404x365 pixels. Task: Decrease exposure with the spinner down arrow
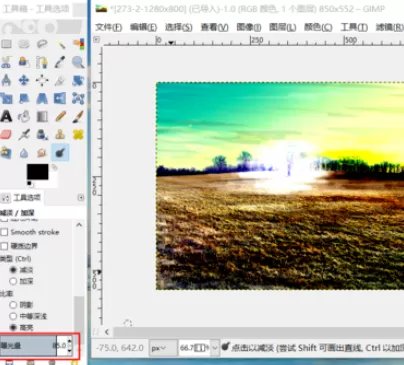[69, 351]
